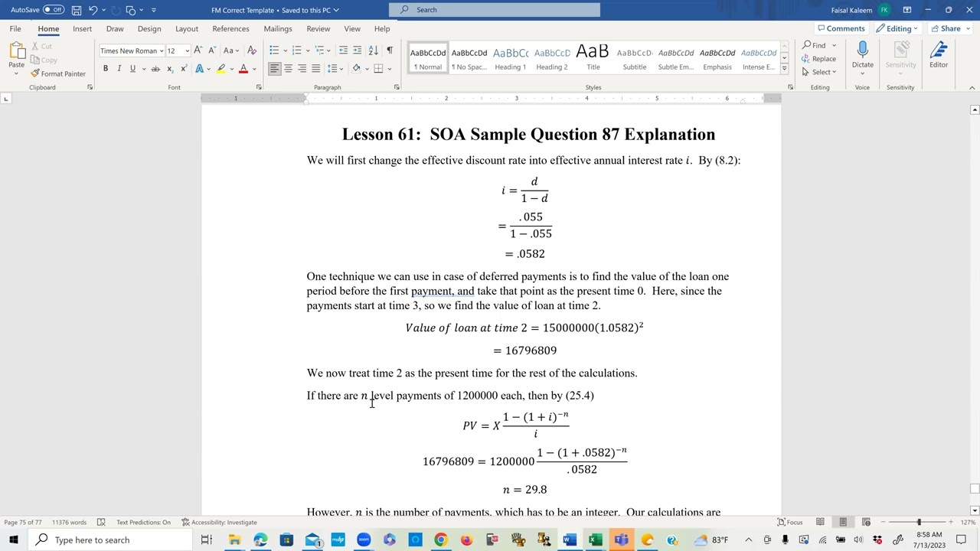
Task: Click the red font color button
Action: [243, 69]
